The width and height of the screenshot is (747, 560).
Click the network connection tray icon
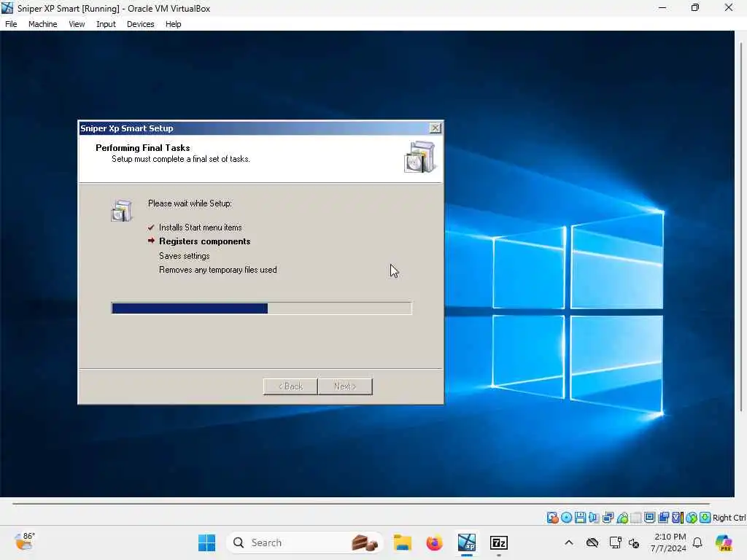click(x=615, y=542)
